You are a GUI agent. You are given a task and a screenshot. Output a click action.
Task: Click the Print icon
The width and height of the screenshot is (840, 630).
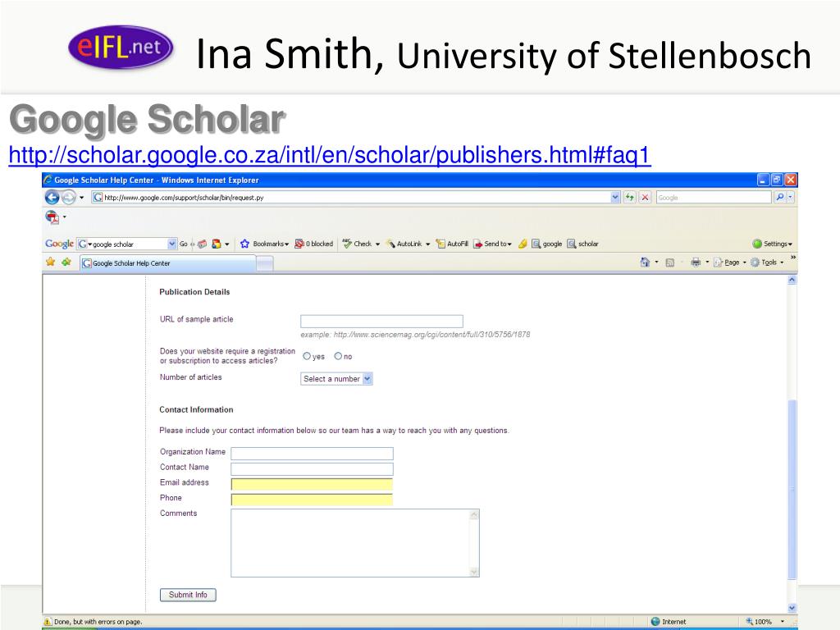pos(696,262)
